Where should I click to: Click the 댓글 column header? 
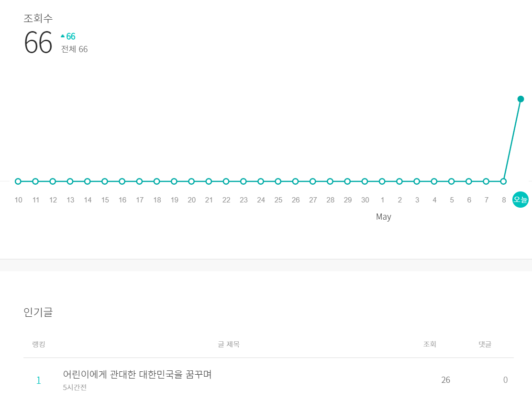point(485,344)
